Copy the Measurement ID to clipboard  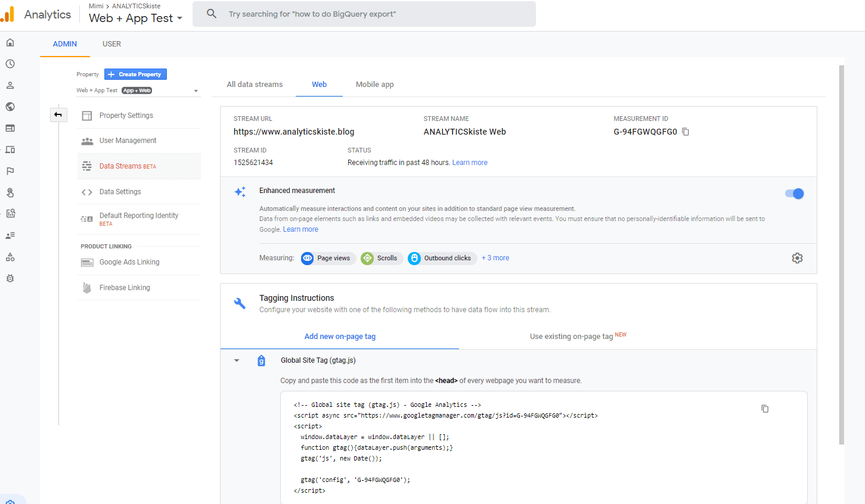(x=686, y=132)
